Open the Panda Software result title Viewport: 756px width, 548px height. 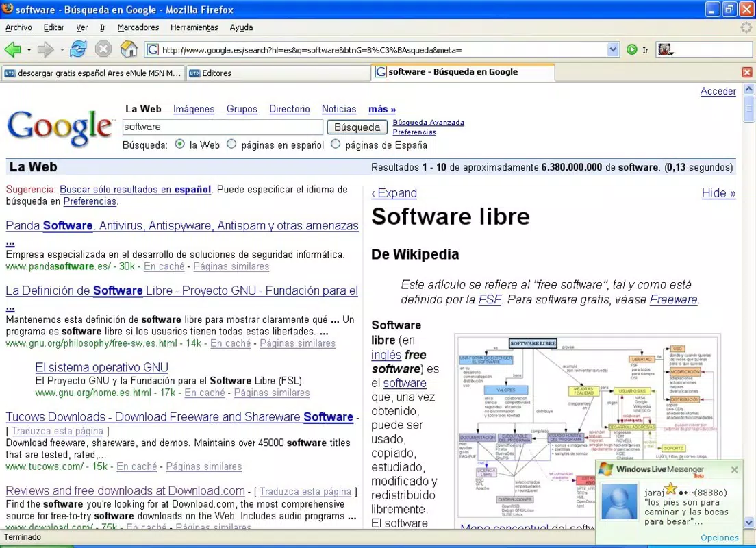182,226
